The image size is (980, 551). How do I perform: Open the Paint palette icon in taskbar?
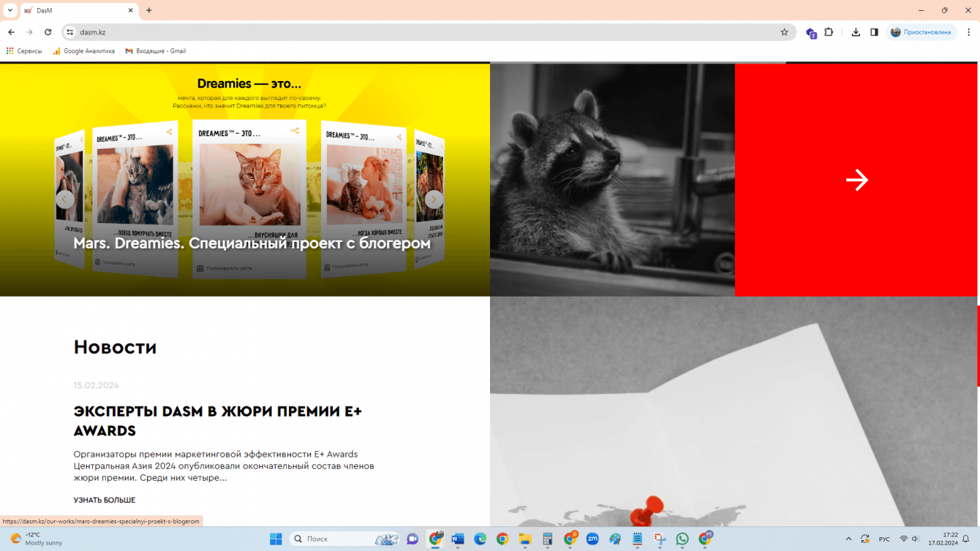615,539
